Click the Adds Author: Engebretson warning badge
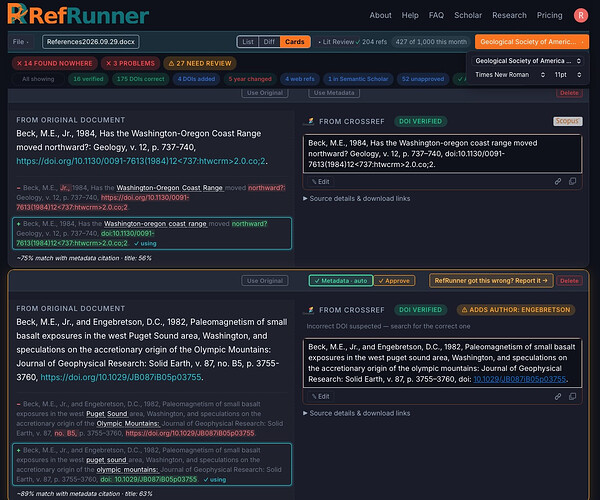The height and width of the screenshot is (500, 600). point(516,310)
